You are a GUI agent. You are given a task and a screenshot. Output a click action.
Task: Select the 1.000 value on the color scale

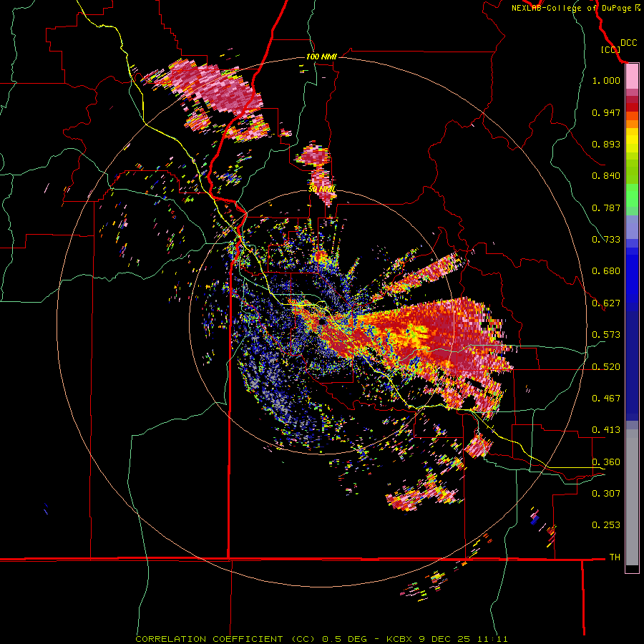click(606, 80)
